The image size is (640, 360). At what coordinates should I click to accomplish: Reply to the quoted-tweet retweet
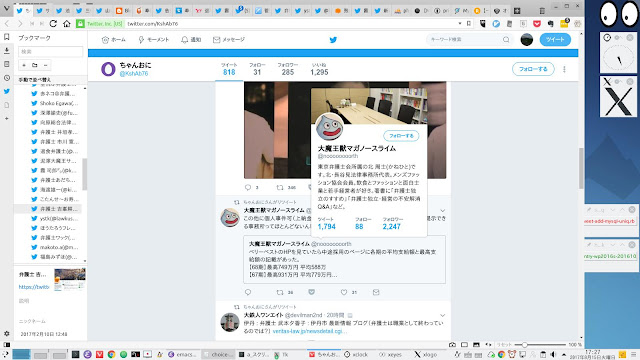[247, 292]
